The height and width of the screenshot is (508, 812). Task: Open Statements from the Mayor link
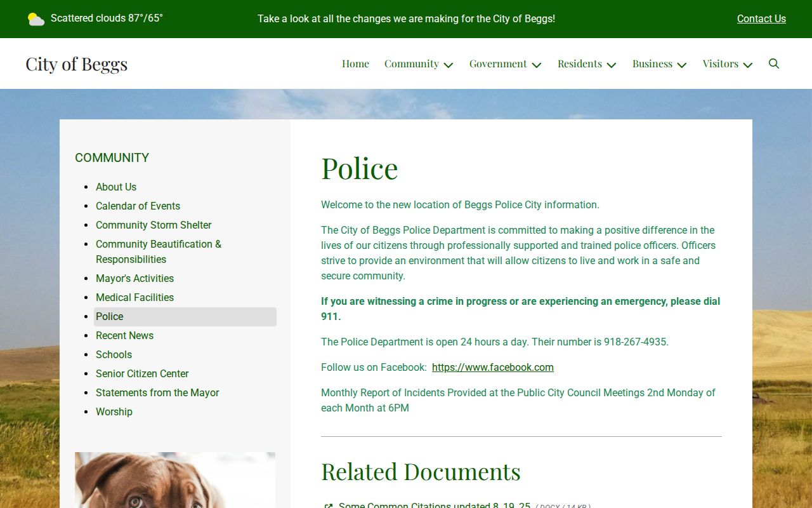pyautogui.click(x=157, y=392)
